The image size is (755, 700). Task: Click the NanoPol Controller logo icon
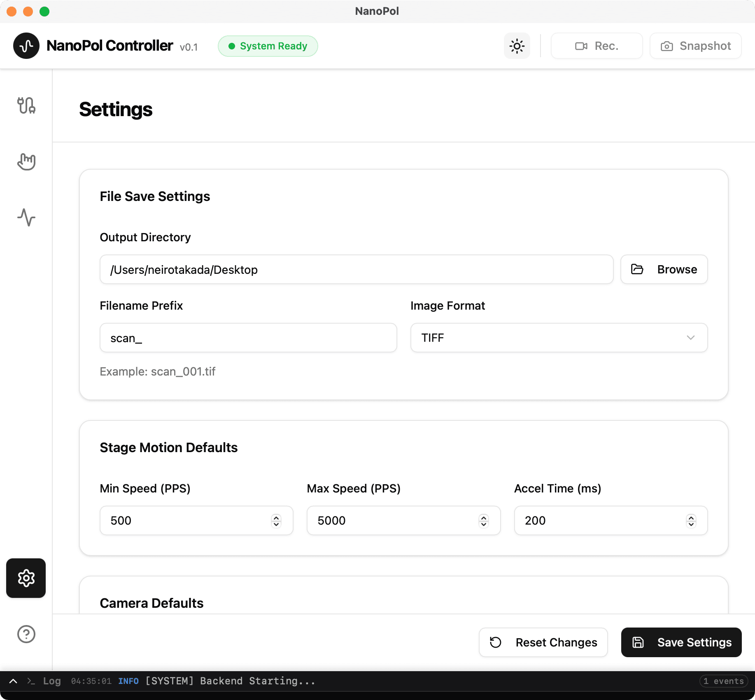(26, 46)
